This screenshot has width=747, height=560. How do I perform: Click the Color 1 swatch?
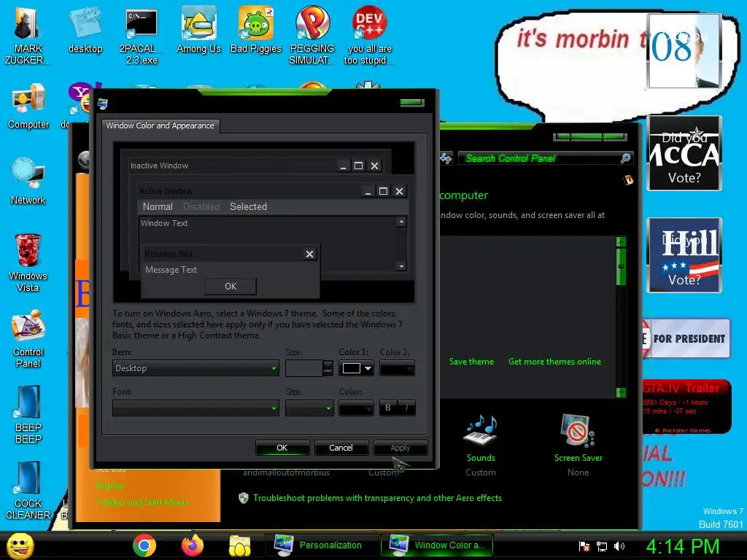click(352, 368)
